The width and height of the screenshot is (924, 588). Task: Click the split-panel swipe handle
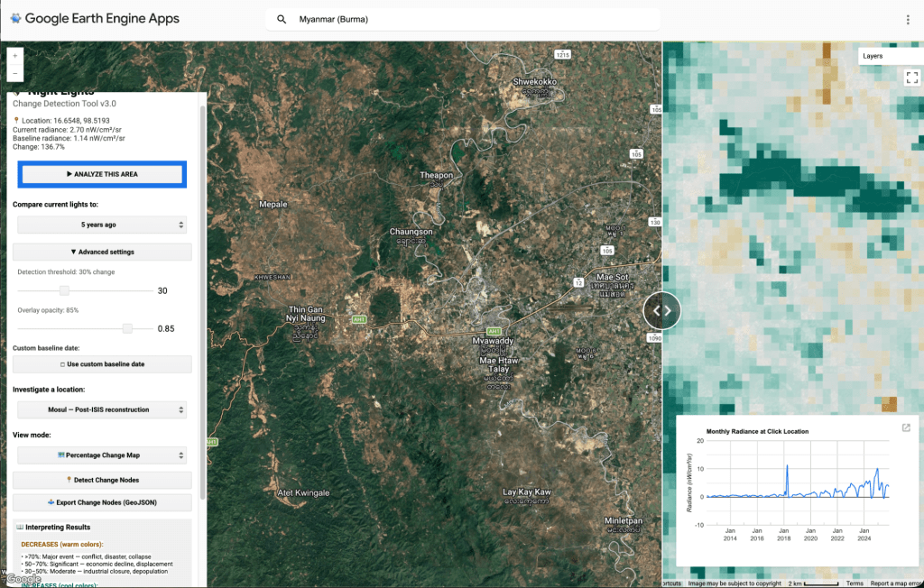click(x=661, y=310)
